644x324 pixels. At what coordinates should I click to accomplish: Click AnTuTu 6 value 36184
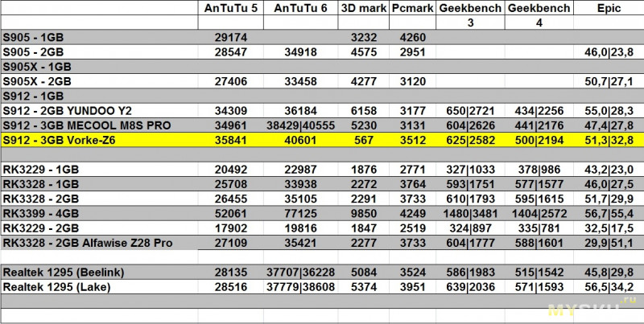(x=300, y=111)
